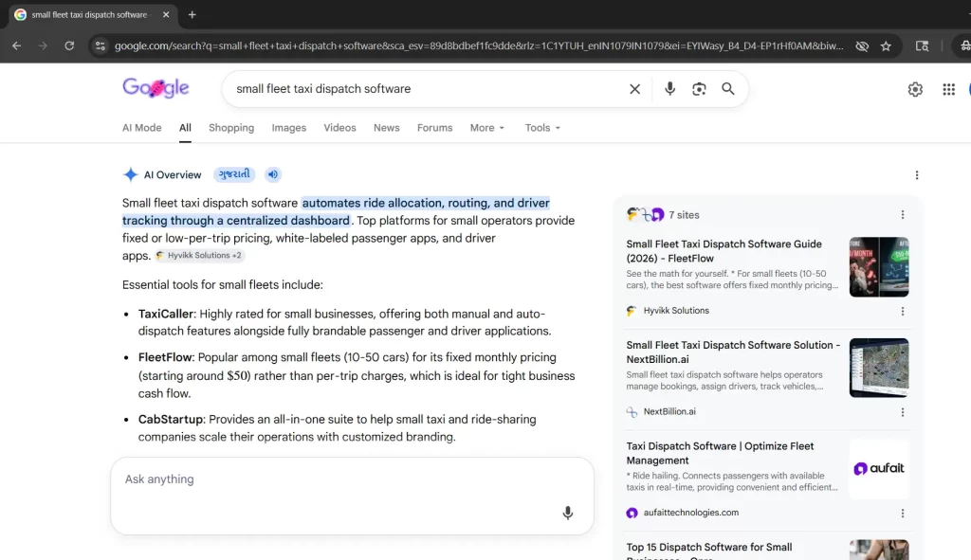This screenshot has height=560, width=971.
Task: Open a new browser tab
Action: (x=192, y=15)
